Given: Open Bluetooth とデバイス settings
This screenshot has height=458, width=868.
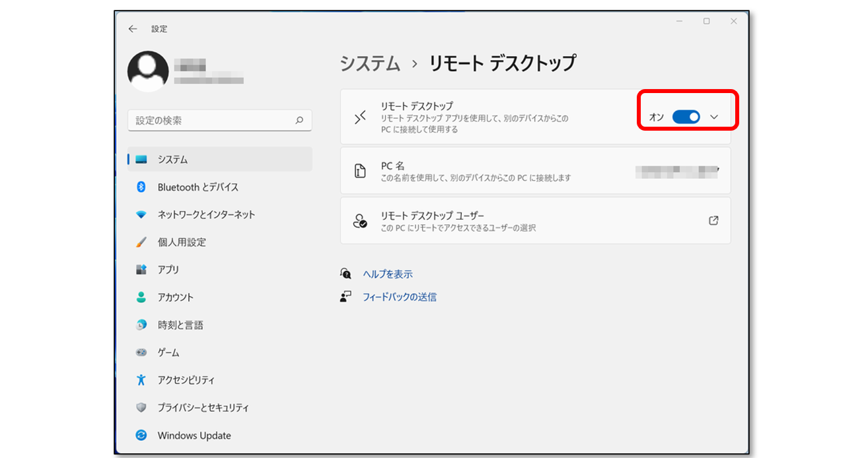Looking at the screenshot, I should pos(220,187).
